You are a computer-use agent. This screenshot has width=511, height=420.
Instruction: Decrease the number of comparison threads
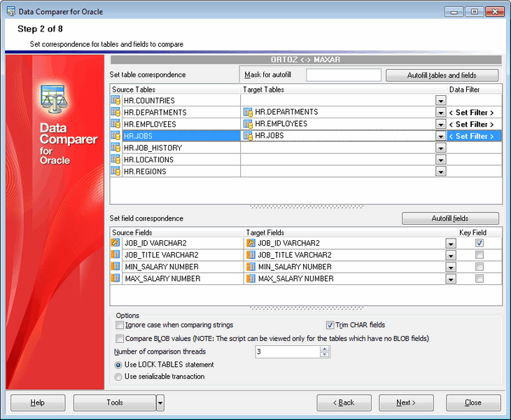point(325,354)
